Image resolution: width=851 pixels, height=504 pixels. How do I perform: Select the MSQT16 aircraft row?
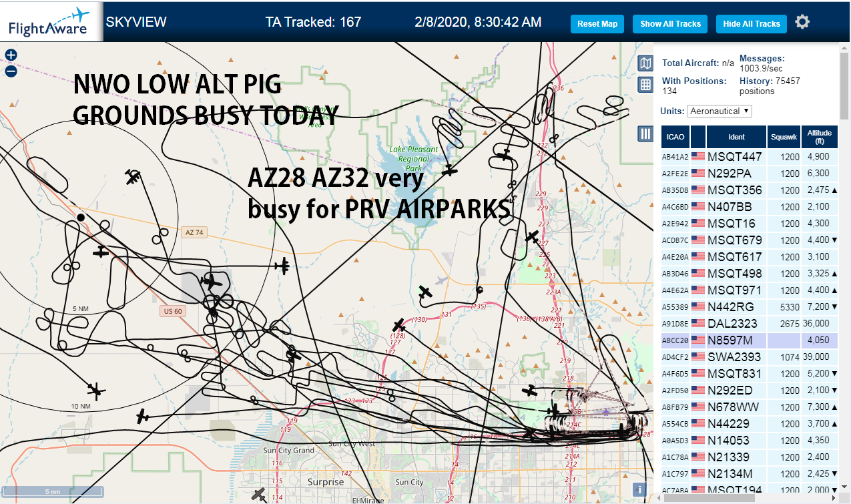[750, 224]
